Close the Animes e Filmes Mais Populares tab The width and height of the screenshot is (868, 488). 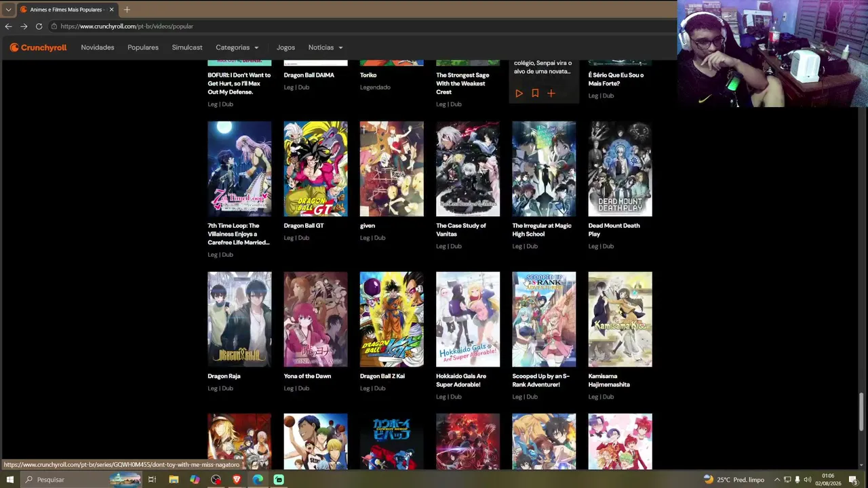[x=112, y=9]
